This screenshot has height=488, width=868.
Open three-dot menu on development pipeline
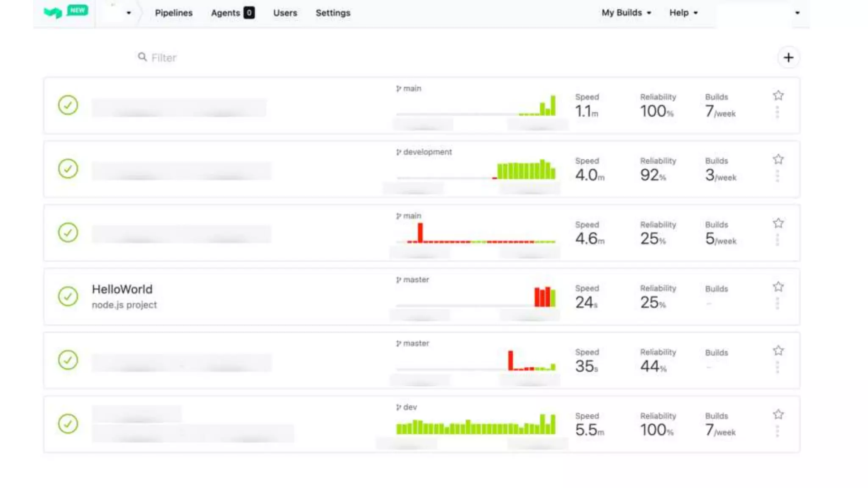click(777, 176)
